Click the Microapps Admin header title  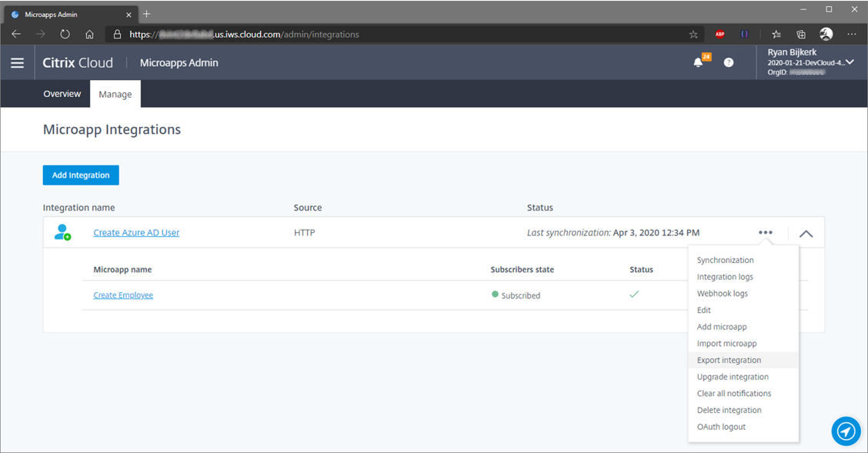pos(179,62)
